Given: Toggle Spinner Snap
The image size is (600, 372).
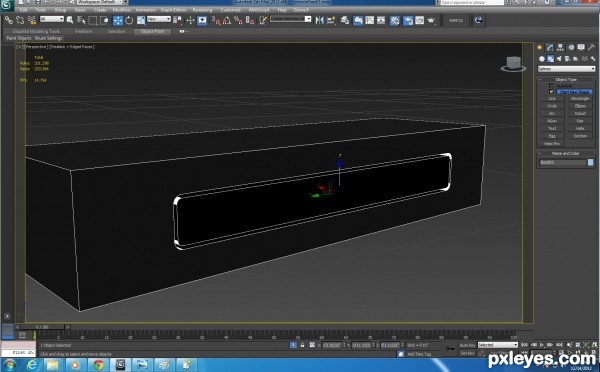Looking at the screenshot, I should (250, 20).
